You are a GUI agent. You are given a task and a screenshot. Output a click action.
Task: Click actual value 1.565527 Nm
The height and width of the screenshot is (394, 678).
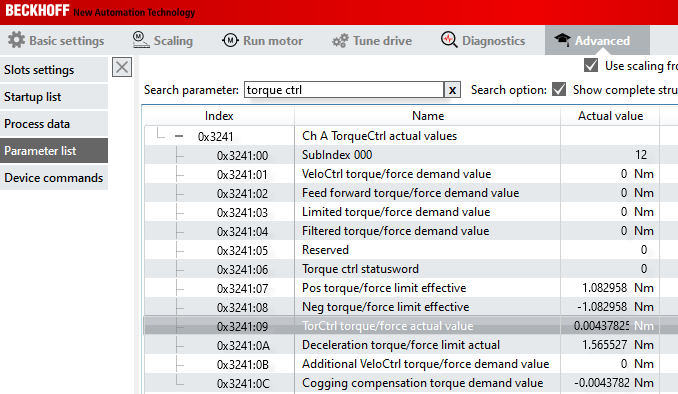pos(617,345)
